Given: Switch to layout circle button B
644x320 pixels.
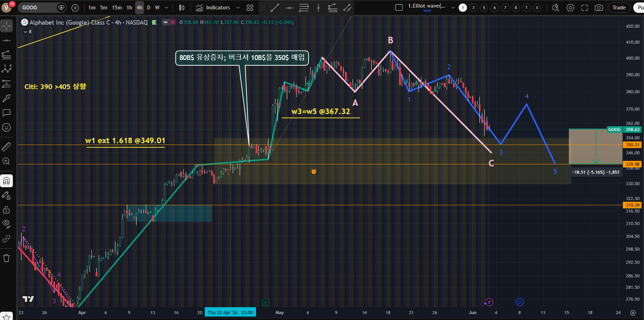Looking at the screenshot, I should (x=516, y=8).
